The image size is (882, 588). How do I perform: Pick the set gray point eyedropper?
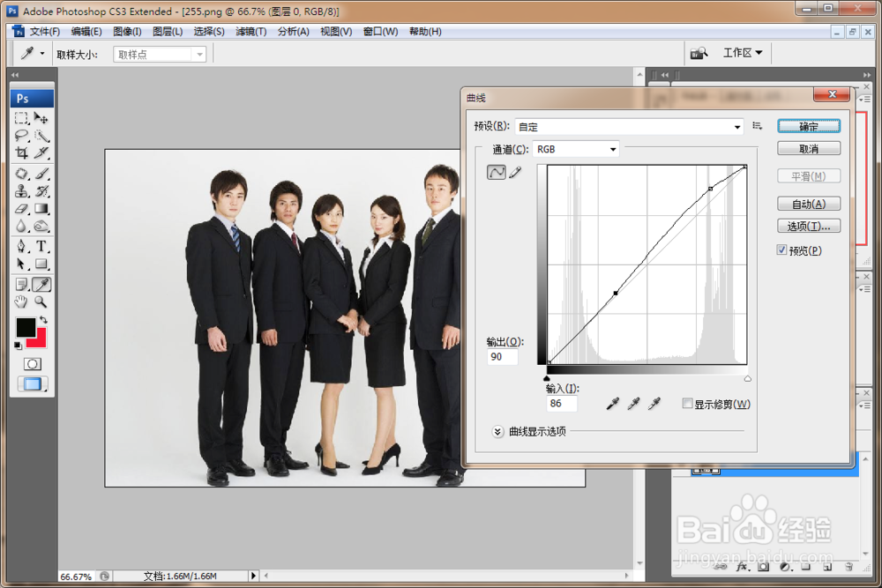[x=633, y=403]
